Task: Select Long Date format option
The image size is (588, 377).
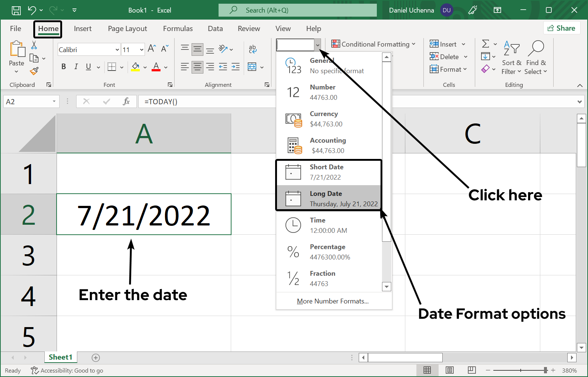Action: point(328,198)
